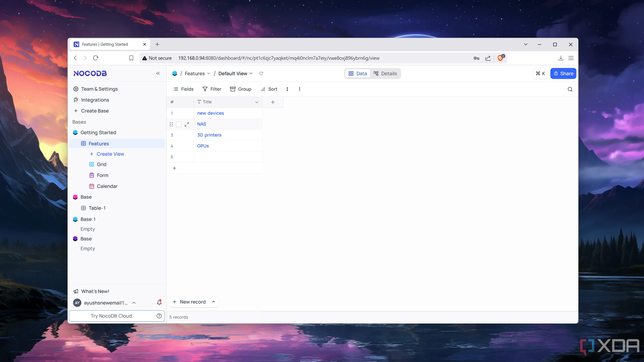Viewport: 644px width, 362px height.
Task: Click the base icon in breadcrumb
Action: pos(175,73)
